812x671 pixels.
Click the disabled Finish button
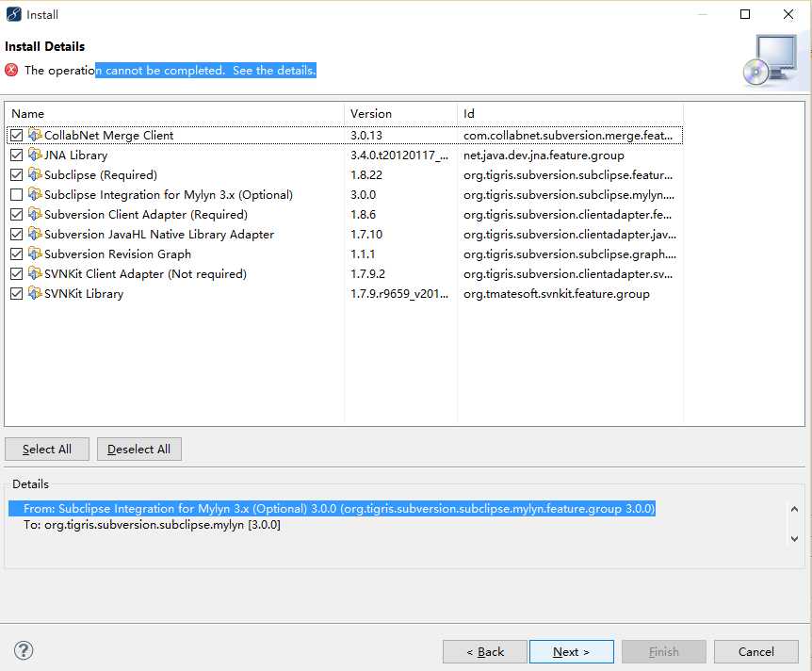click(664, 652)
